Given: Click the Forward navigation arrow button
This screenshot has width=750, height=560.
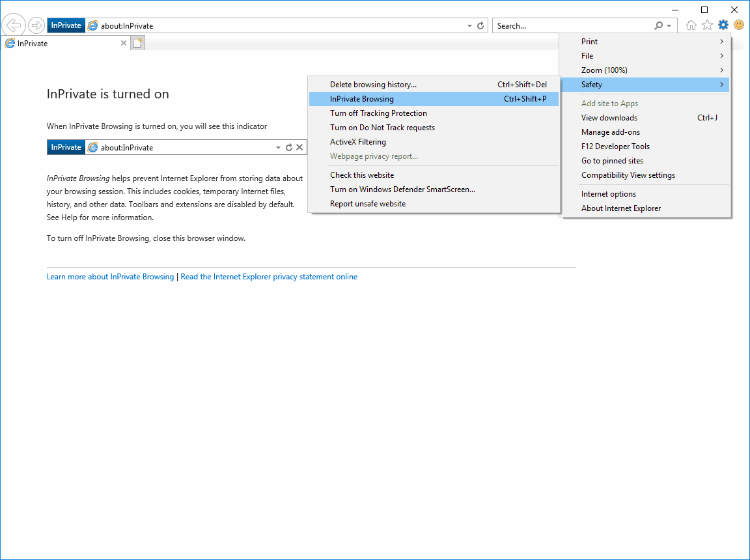Looking at the screenshot, I should [36, 25].
